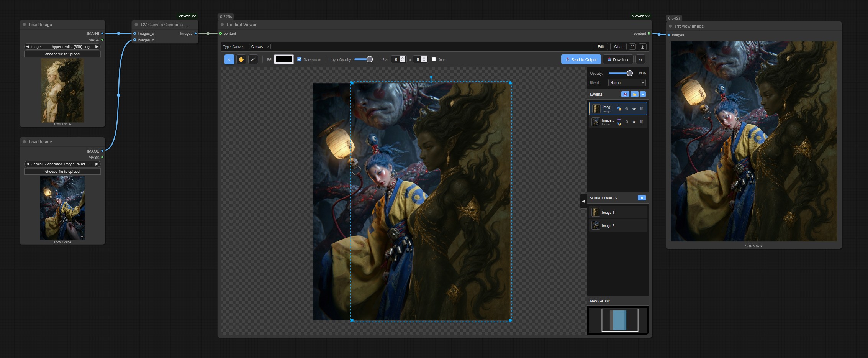Toggle the Gemini Load Image node collapse dot

click(25, 142)
